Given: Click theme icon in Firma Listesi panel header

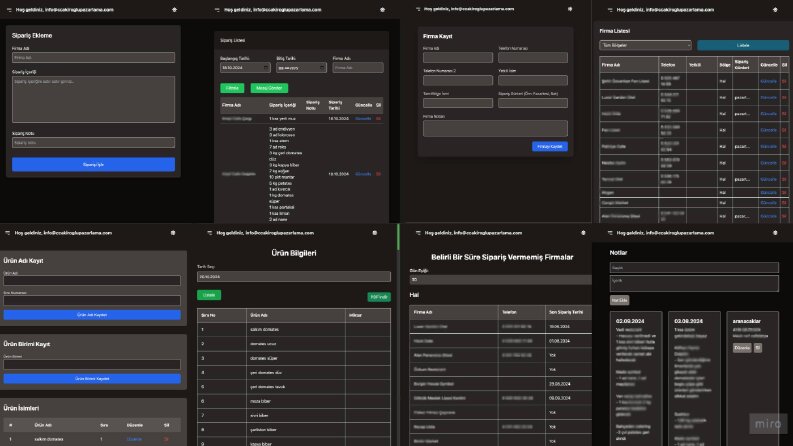Looking at the screenshot, I should 775,10.
